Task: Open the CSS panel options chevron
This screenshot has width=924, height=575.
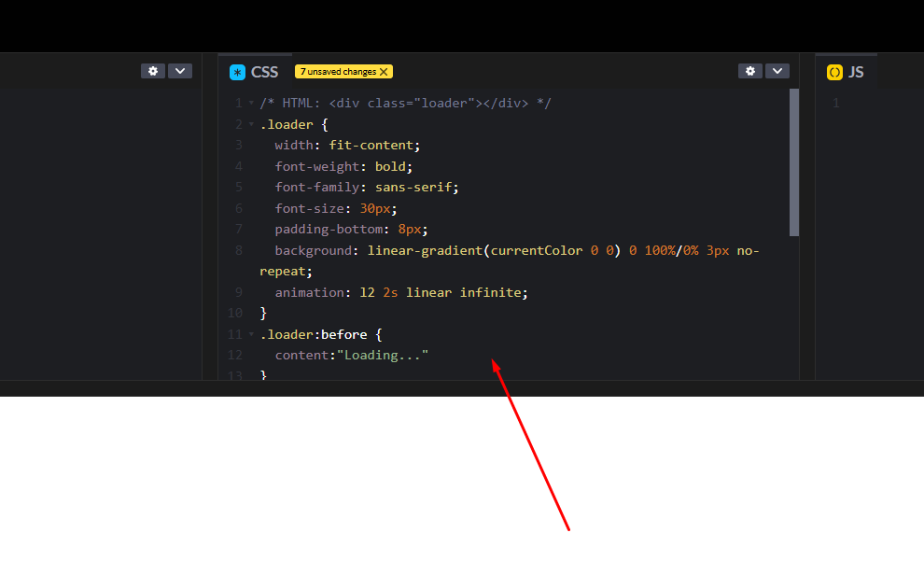Action: click(x=777, y=70)
